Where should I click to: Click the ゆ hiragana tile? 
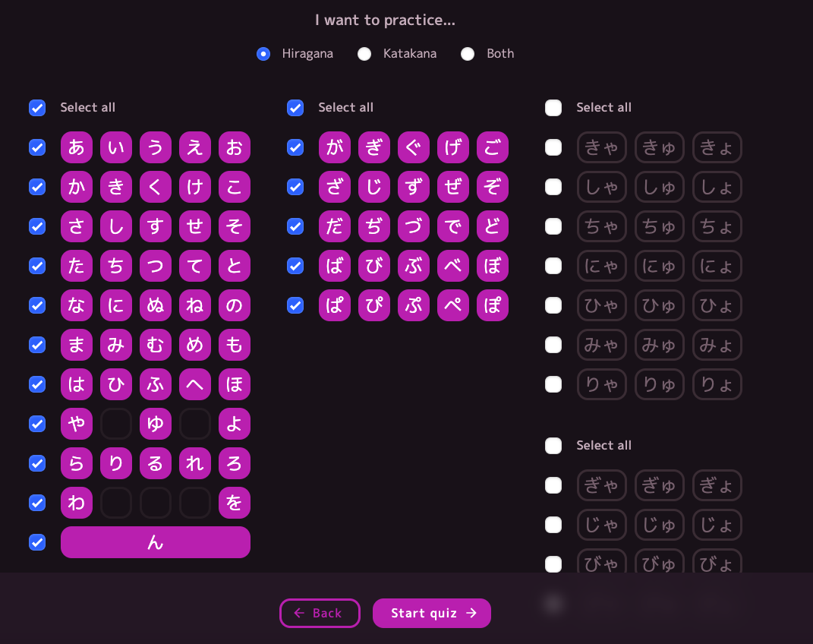tap(156, 424)
